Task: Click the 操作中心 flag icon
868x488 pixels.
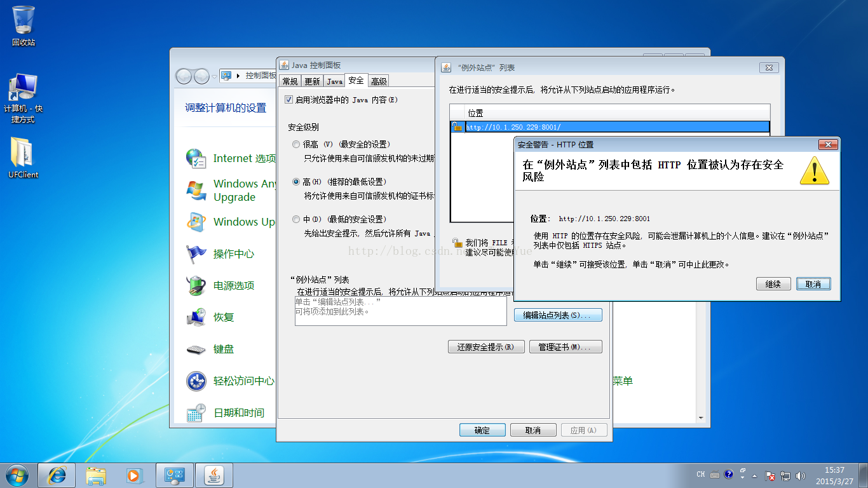Action: coord(196,254)
